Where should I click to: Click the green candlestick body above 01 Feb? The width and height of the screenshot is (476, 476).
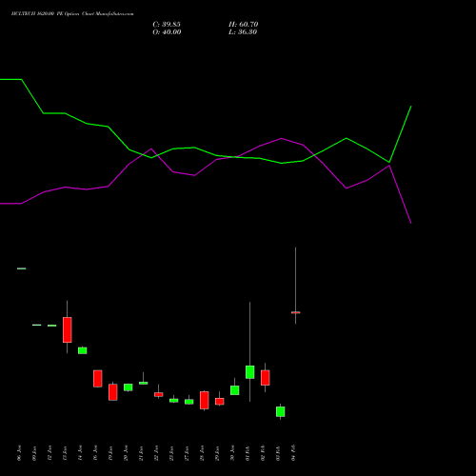coord(250,372)
